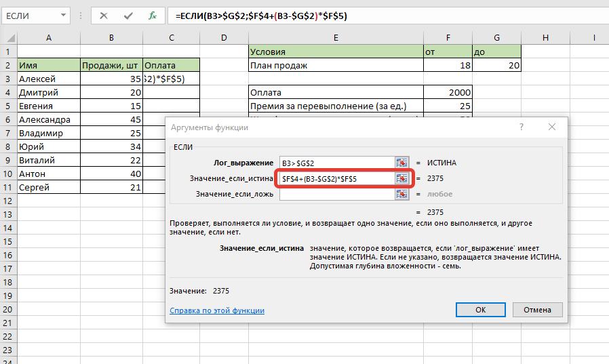This screenshot has width=609, height=364.
Task: Close the Аргументы функции dialog
Action: click(552, 127)
